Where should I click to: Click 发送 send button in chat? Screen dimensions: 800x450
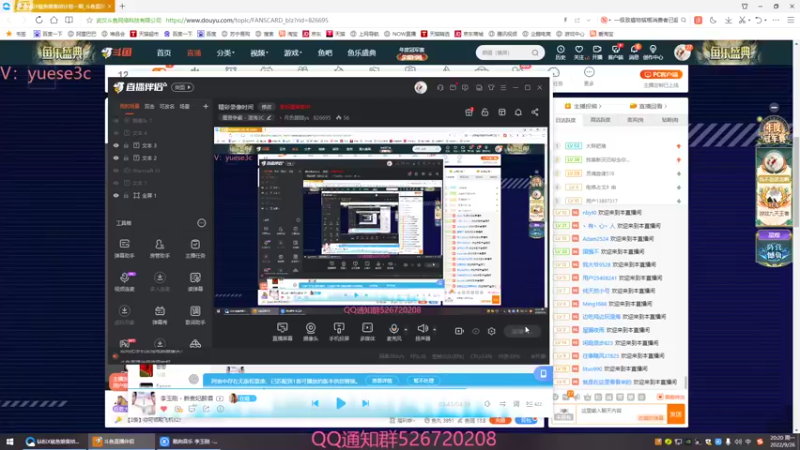(676, 414)
